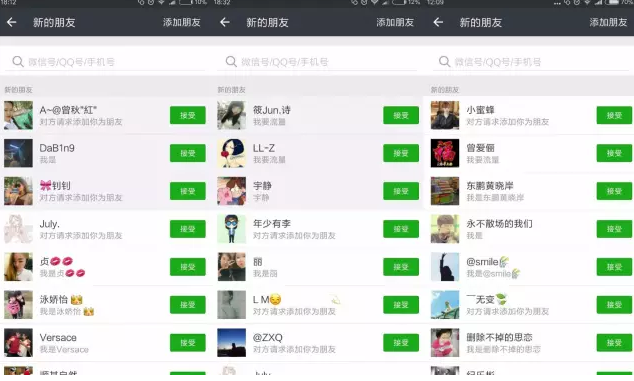The image size is (634, 381).
Task: Open DaB1n9's profile avatar
Action: [x=18, y=153]
